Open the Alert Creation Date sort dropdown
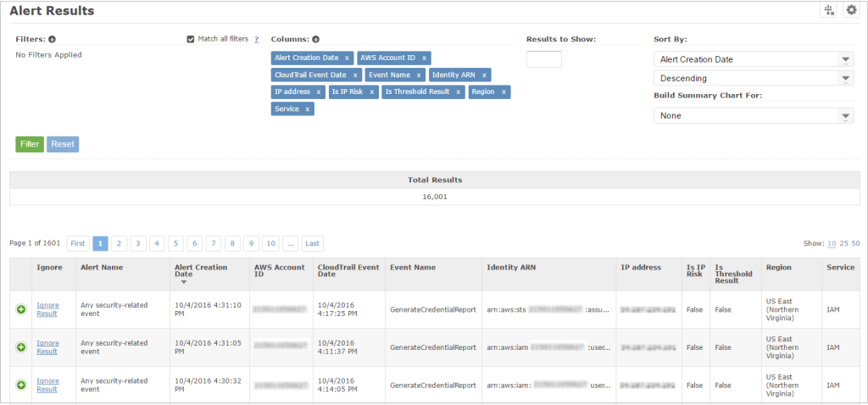Image resolution: width=868 pixels, height=405 pixels. tap(754, 59)
